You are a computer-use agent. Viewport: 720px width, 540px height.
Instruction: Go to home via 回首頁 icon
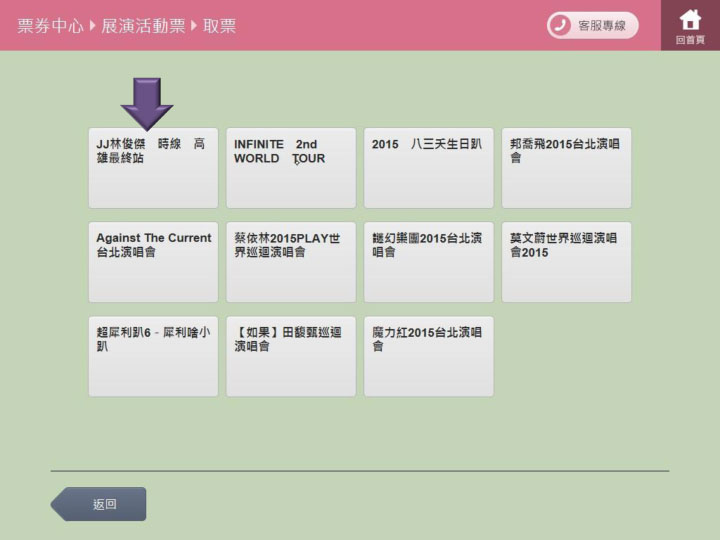coord(690,26)
